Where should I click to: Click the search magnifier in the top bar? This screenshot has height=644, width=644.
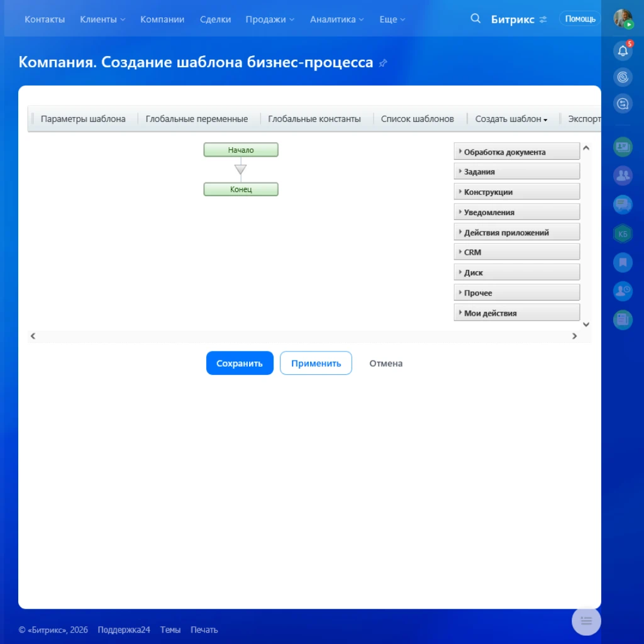click(x=475, y=18)
